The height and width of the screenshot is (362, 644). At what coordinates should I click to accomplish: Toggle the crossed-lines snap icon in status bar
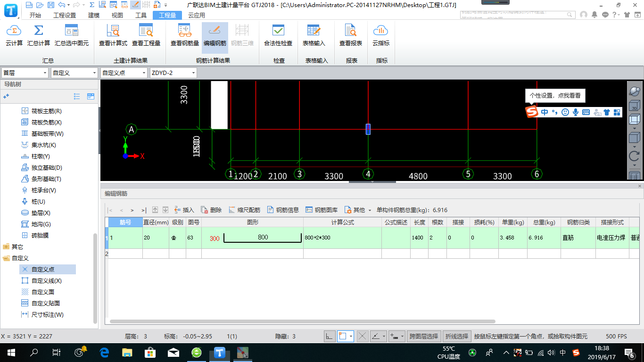[362, 336]
